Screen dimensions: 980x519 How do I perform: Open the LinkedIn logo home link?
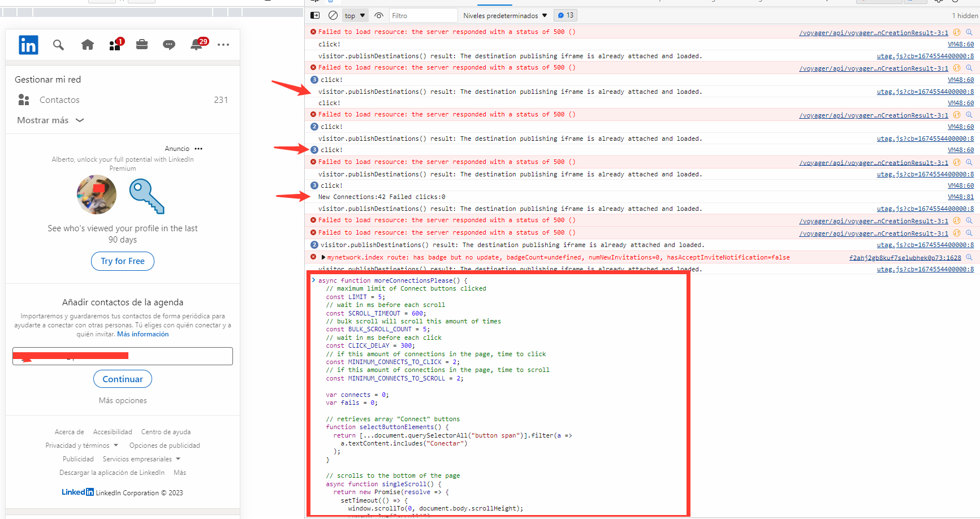pyautogui.click(x=28, y=45)
